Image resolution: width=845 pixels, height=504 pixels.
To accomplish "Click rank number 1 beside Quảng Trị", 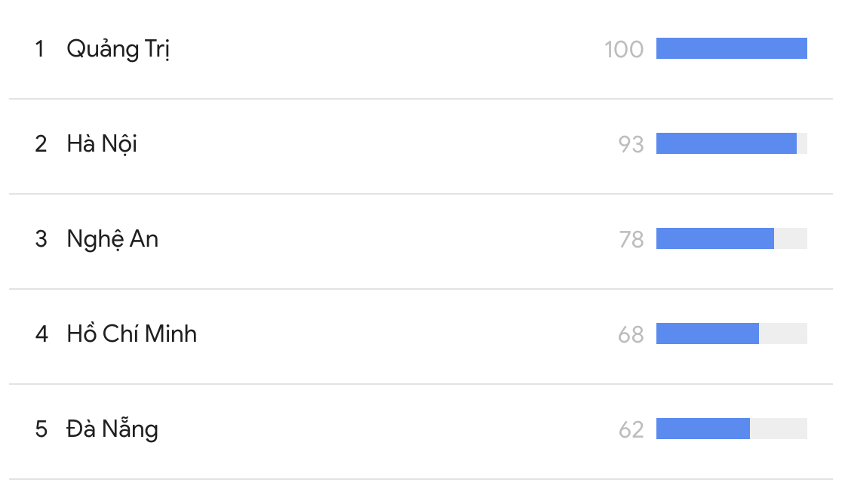I will click(40, 49).
